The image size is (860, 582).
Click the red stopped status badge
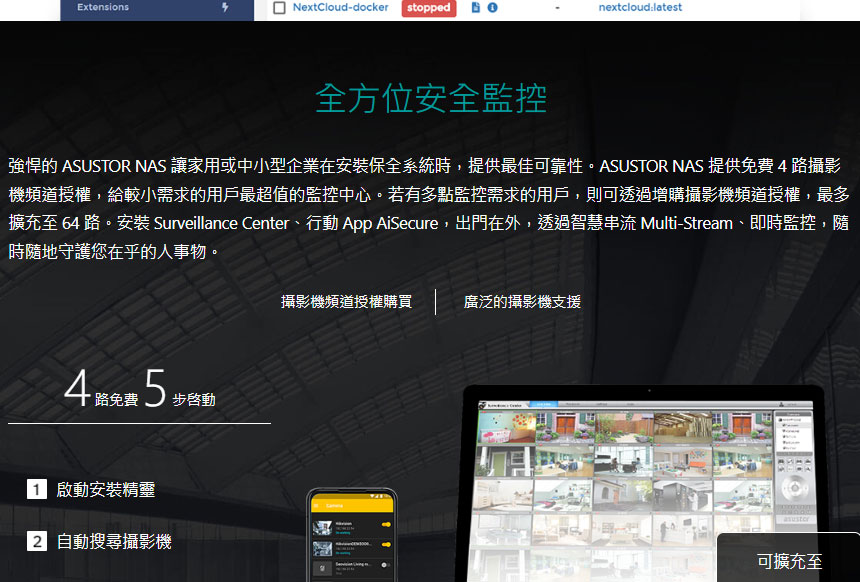tap(428, 8)
